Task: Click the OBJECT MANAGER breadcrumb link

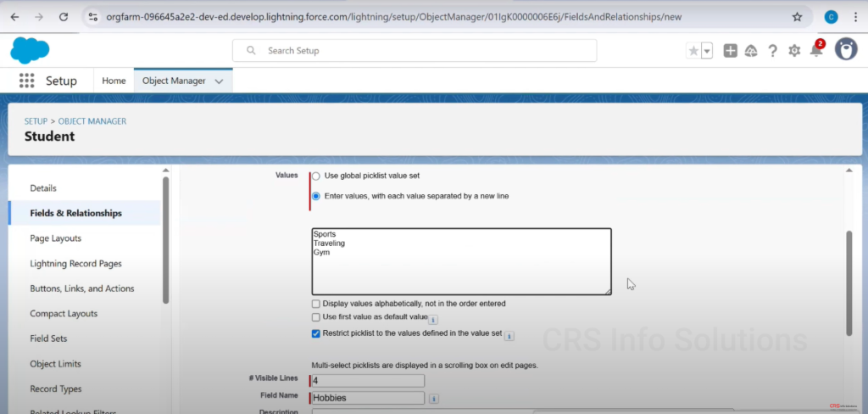Action: [92, 121]
